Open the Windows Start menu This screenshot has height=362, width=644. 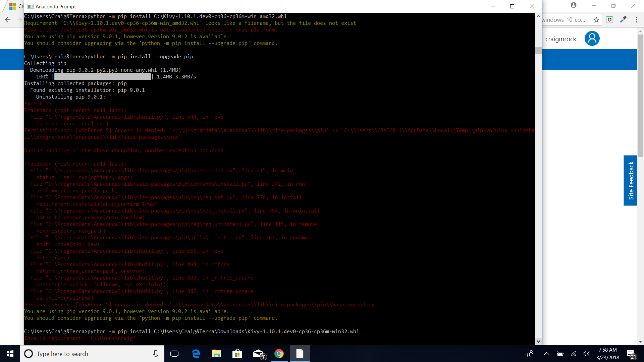click(10, 354)
